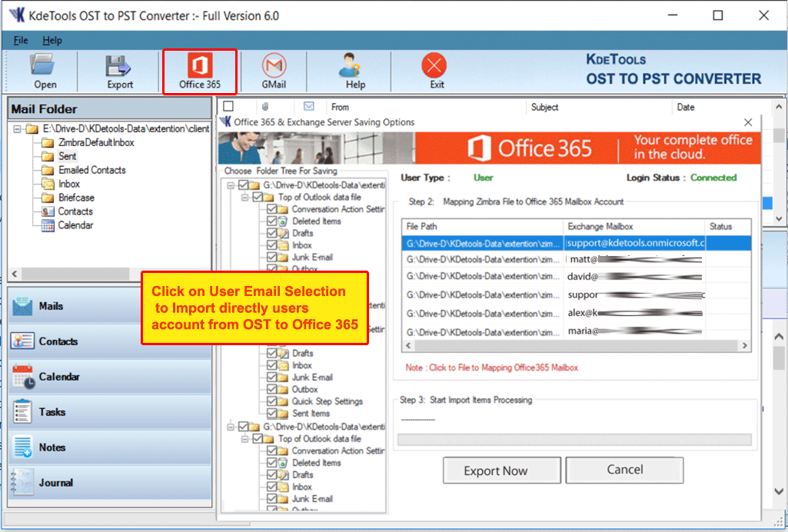Select the Emailed Contacts folder

coord(92,171)
